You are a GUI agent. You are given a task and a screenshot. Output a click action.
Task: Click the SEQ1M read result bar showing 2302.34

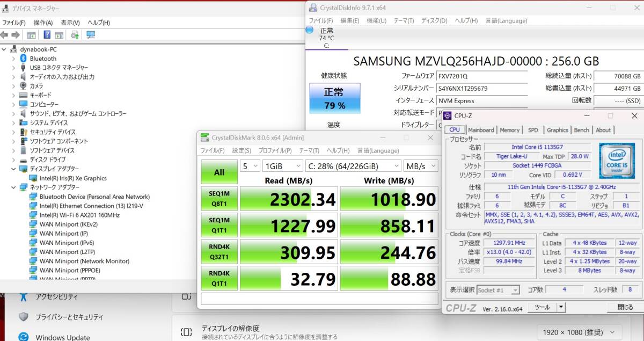(289, 199)
